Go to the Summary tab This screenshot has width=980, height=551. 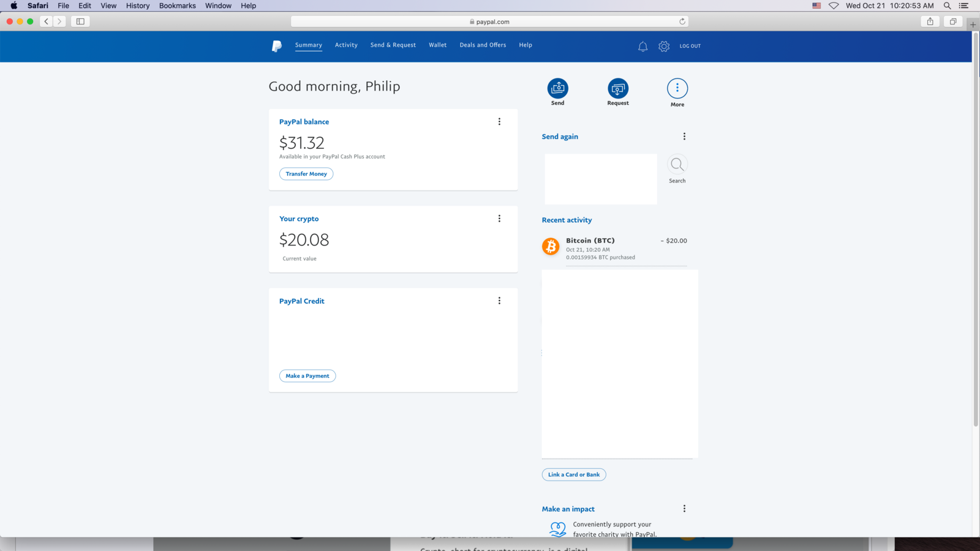click(x=308, y=45)
